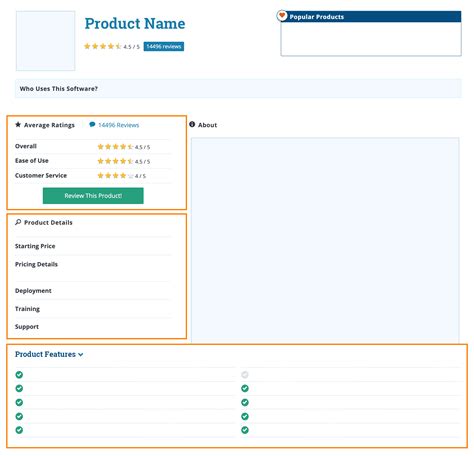Click the Customer Service star rating
Image resolution: width=474 pixels, height=456 pixels.
click(115, 176)
